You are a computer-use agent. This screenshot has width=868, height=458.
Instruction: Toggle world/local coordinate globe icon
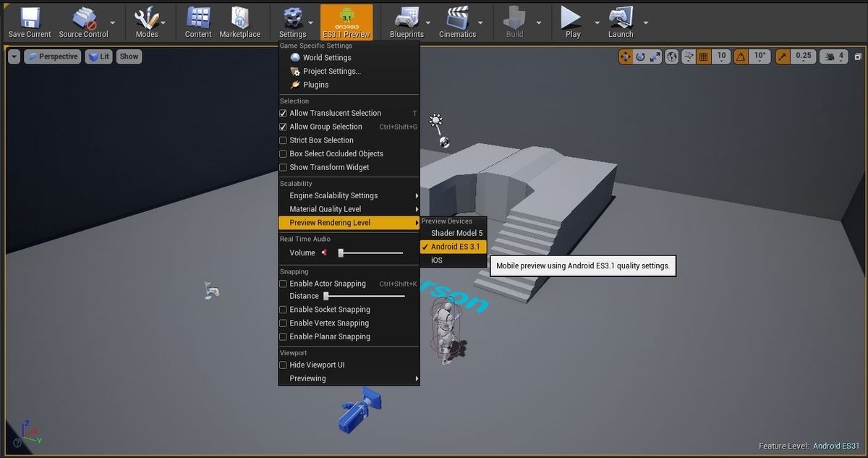(x=672, y=56)
